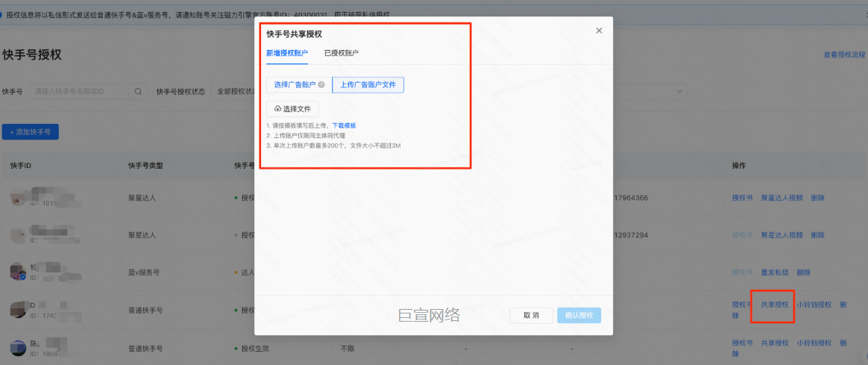
Task: Close the 快手号共享授权 dialog
Action: (x=599, y=31)
